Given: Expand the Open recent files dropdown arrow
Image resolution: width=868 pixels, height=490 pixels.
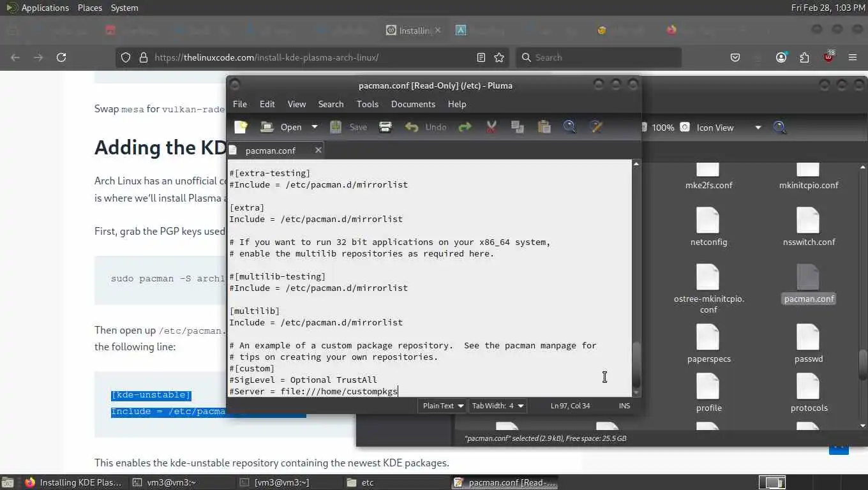Looking at the screenshot, I should (x=314, y=127).
